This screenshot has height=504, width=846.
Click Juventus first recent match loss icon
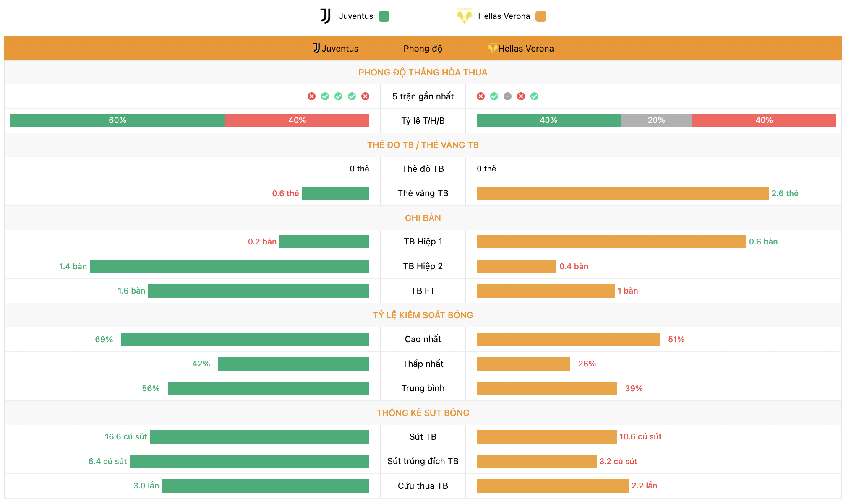(x=311, y=96)
